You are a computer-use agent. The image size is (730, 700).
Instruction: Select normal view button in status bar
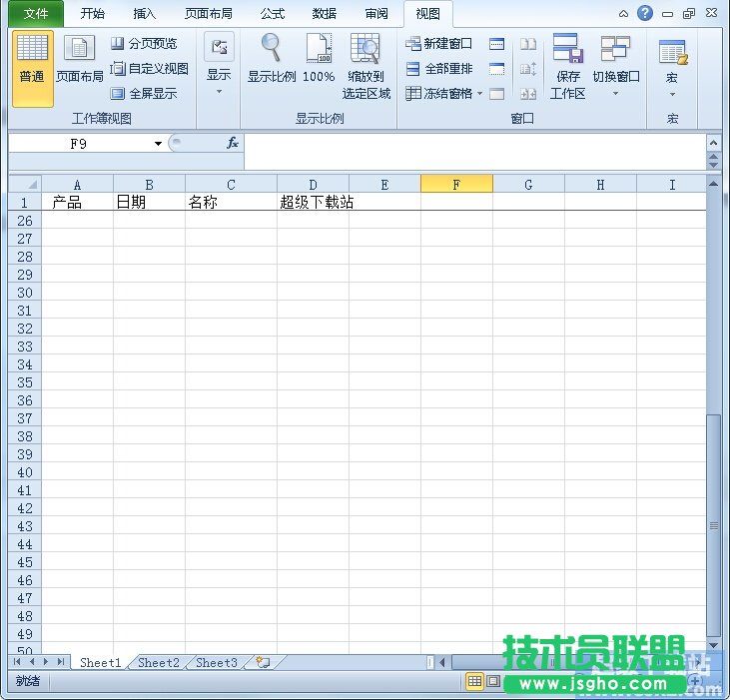[x=474, y=681]
